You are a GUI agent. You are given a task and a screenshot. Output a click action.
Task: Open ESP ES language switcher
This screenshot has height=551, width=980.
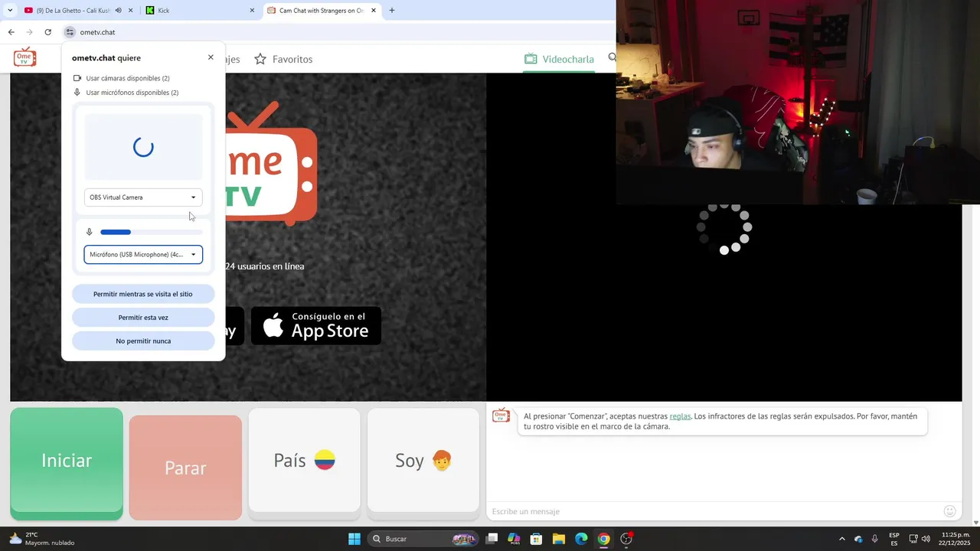click(x=894, y=539)
